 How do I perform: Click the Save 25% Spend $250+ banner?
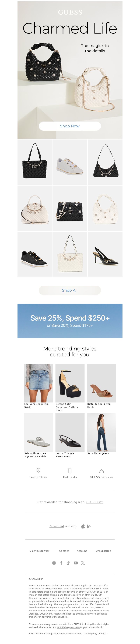(x=70, y=321)
